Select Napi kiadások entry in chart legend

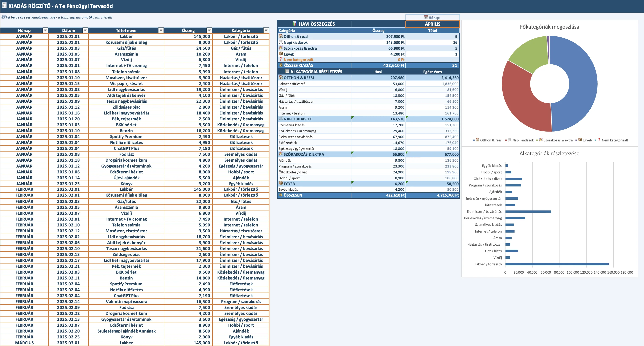523,140
